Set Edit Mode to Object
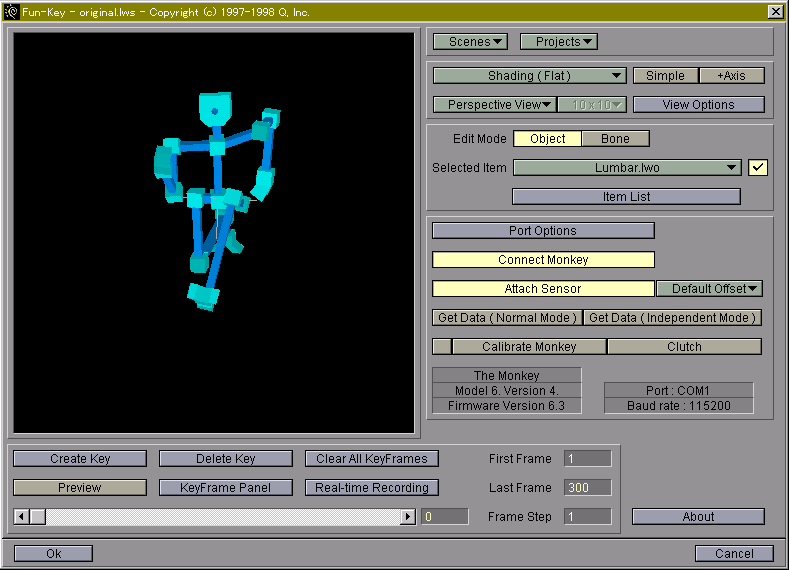 (x=547, y=139)
